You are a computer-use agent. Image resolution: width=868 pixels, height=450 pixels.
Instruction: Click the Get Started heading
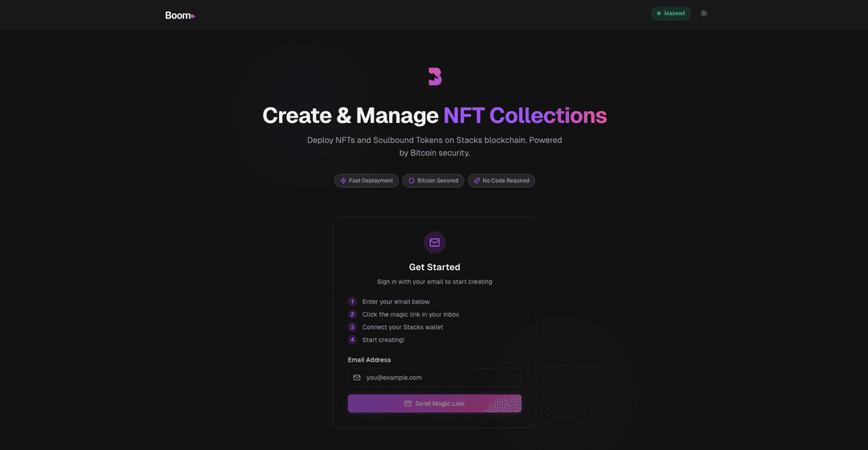(x=435, y=267)
